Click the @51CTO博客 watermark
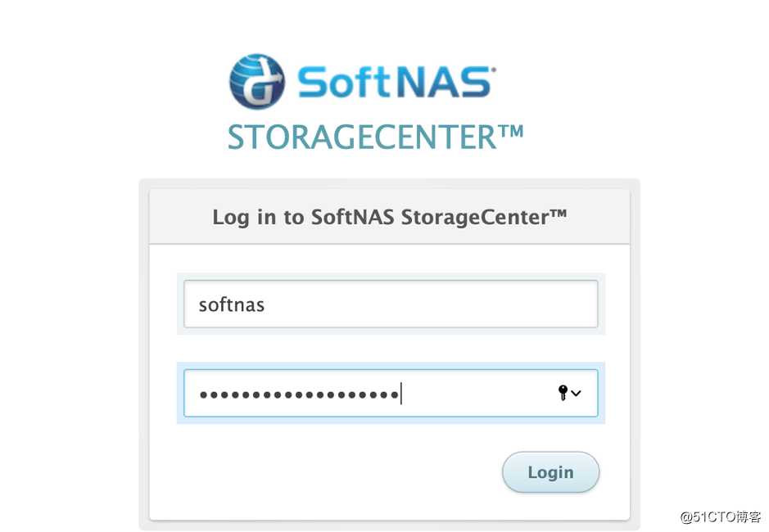Image resolution: width=769 pixels, height=532 pixels. 721,516
